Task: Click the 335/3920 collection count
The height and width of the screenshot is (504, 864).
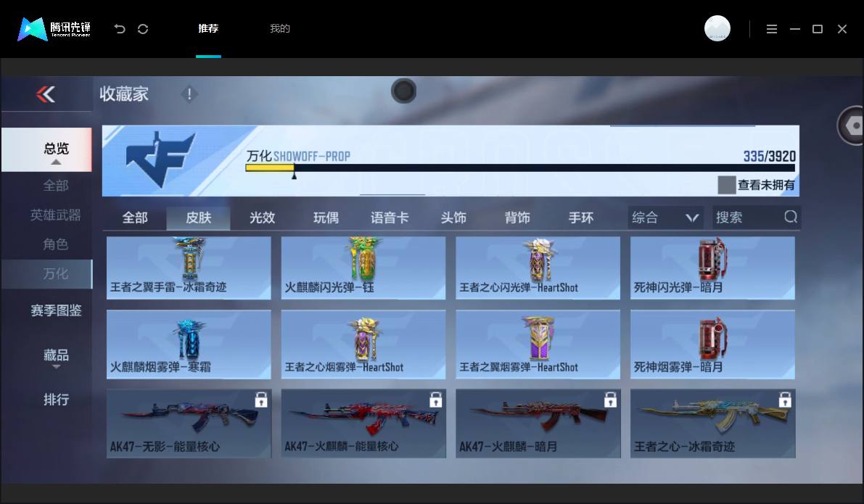Action: pos(769,157)
